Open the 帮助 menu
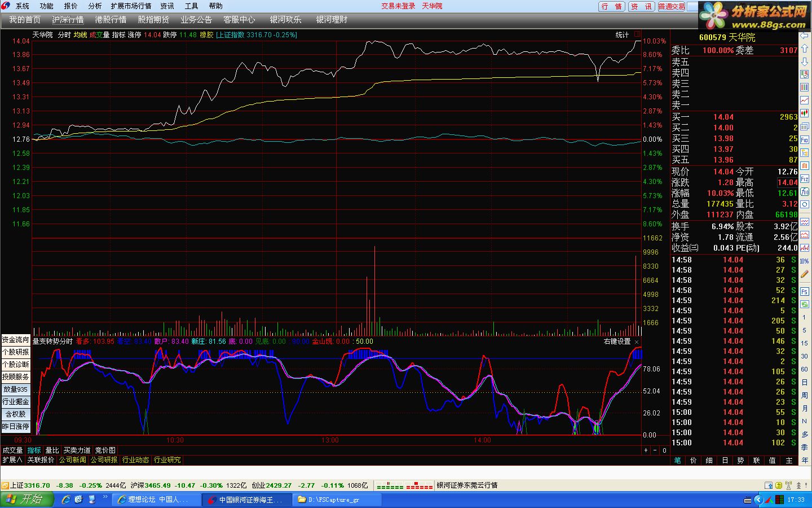The height and width of the screenshot is (508, 812). (x=215, y=6)
